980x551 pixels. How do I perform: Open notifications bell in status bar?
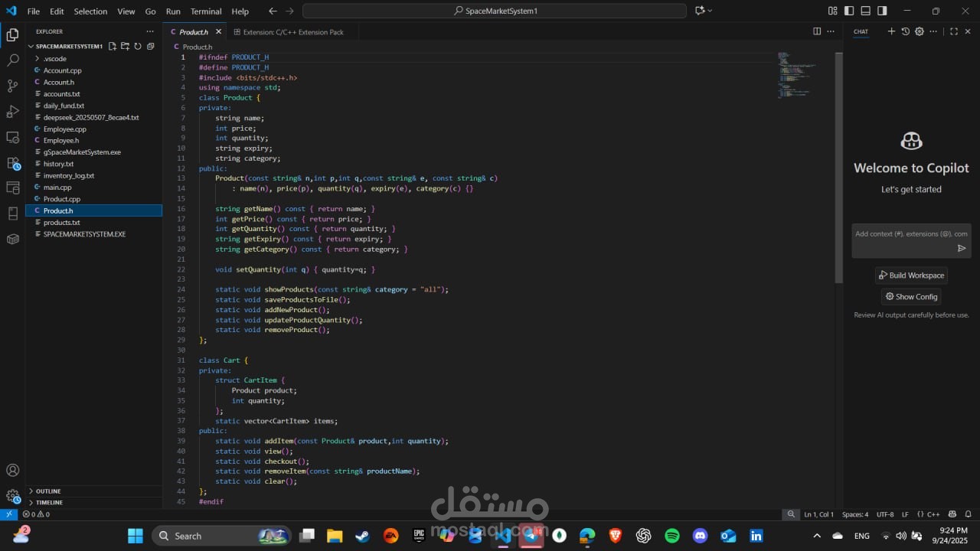(x=968, y=514)
